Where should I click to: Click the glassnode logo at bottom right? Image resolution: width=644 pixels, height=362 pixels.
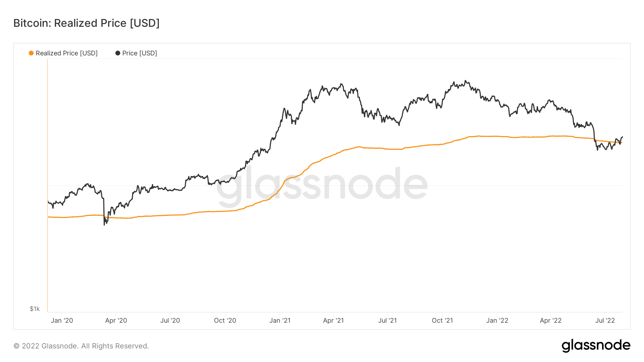[596, 346]
